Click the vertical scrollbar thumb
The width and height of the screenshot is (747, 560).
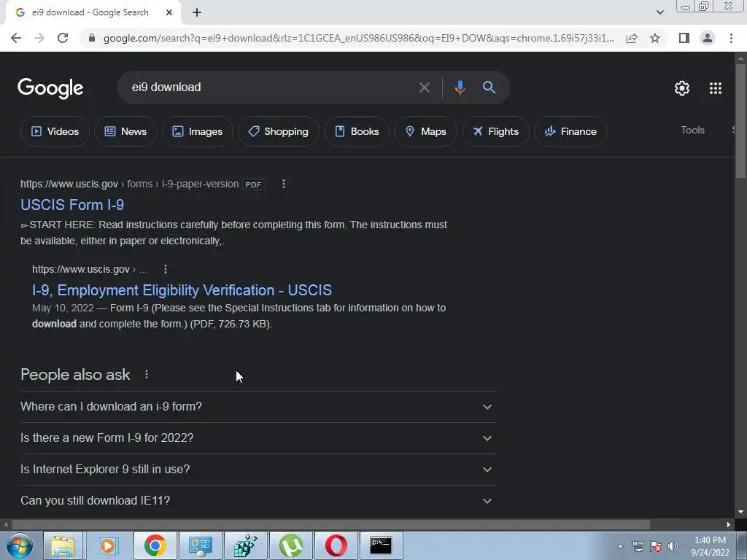point(740,122)
